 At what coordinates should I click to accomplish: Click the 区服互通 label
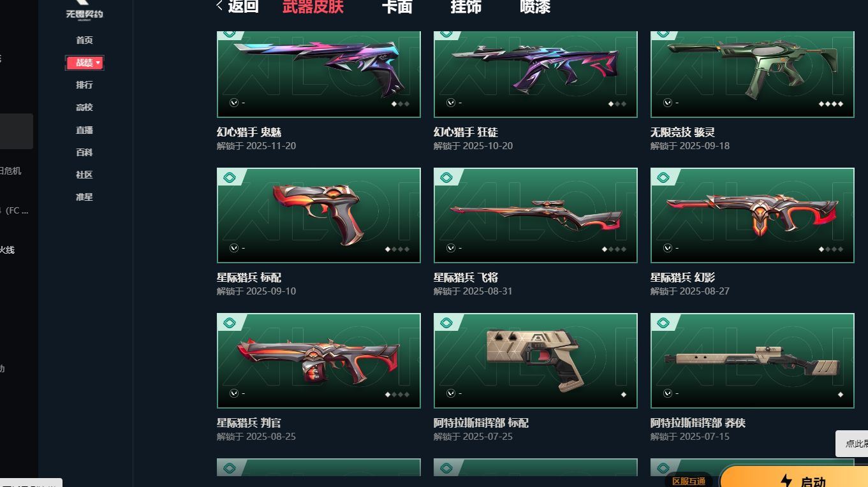(689, 481)
